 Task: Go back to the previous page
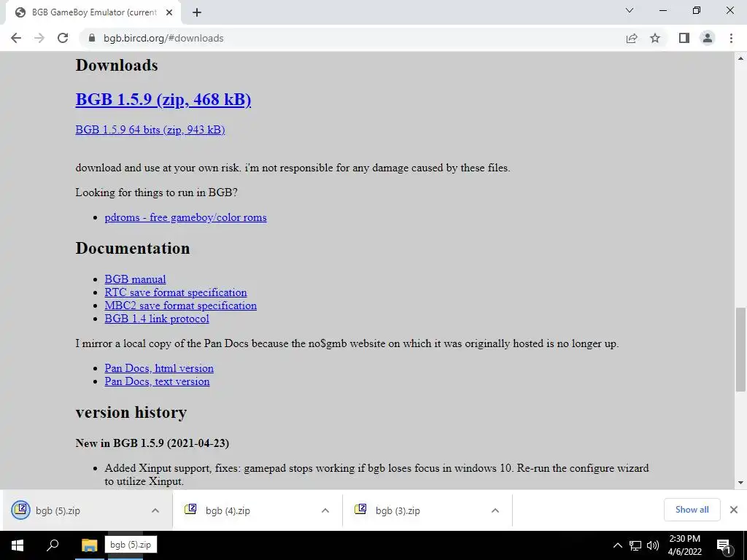[16, 38]
